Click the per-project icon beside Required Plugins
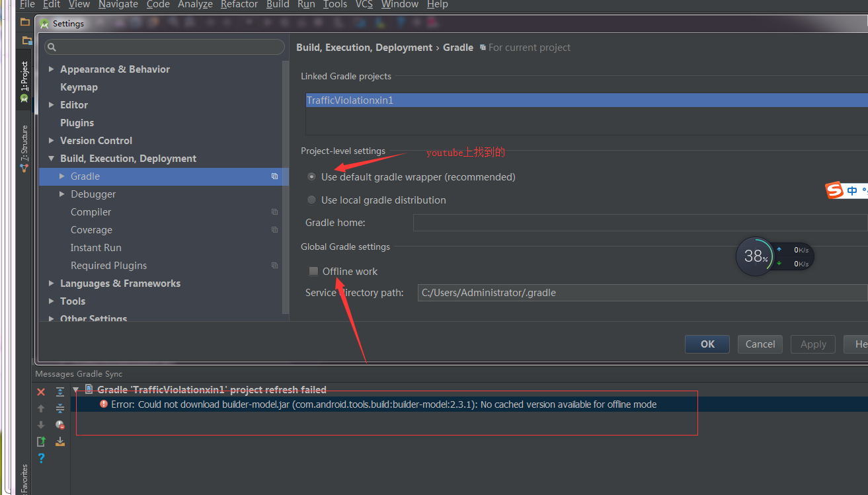868x495 pixels. (x=274, y=266)
